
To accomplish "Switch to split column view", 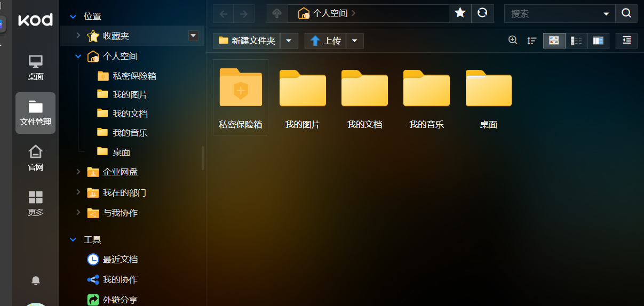I will tap(598, 41).
